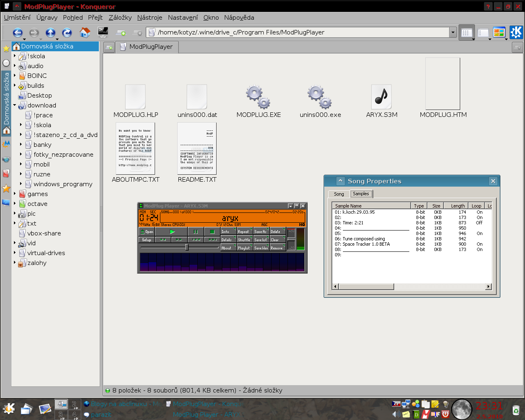Click Remove in ModPlug Player
525x420 pixels.
coord(277,248)
